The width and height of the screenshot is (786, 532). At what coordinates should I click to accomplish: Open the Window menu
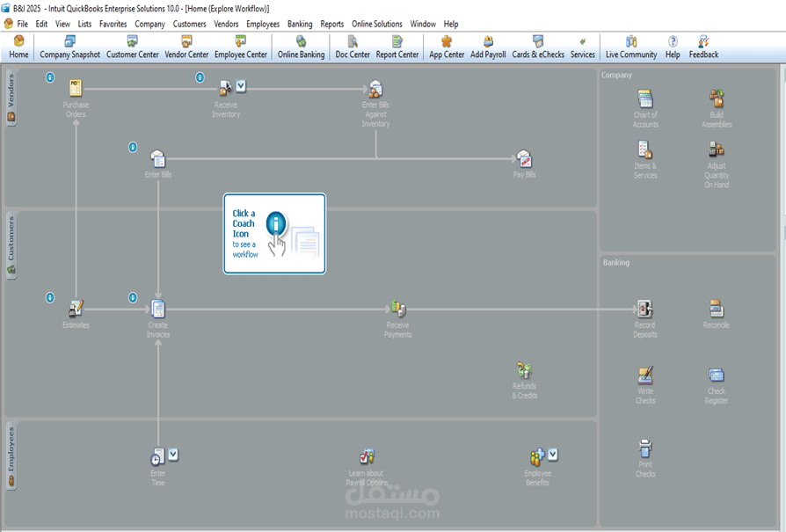pos(423,24)
